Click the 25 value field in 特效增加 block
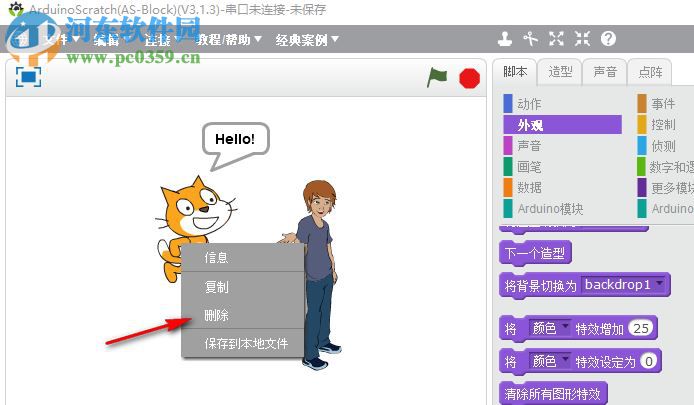694x405 pixels. [640, 328]
